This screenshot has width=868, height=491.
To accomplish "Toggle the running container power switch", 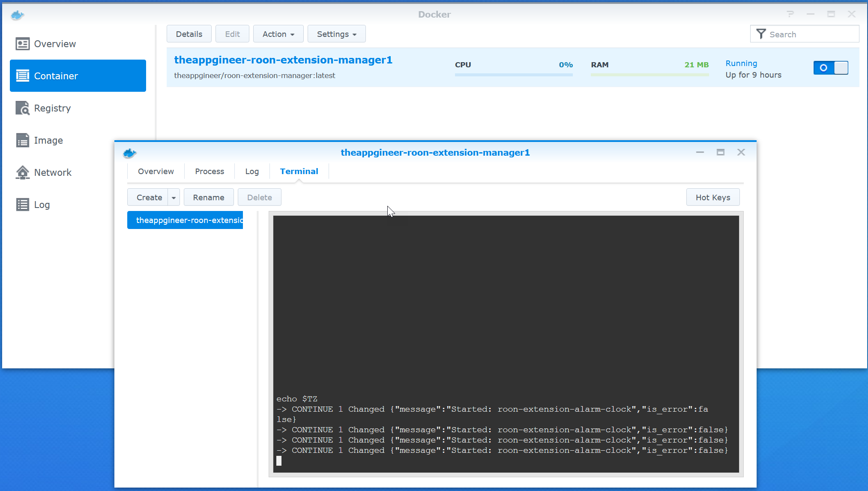I will (x=830, y=68).
